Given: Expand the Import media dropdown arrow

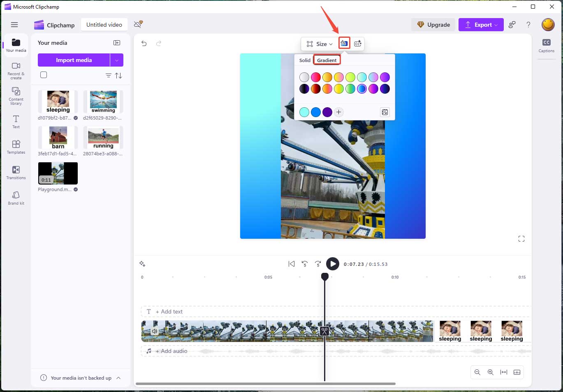Looking at the screenshot, I should pyautogui.click(x=117, y=60).
